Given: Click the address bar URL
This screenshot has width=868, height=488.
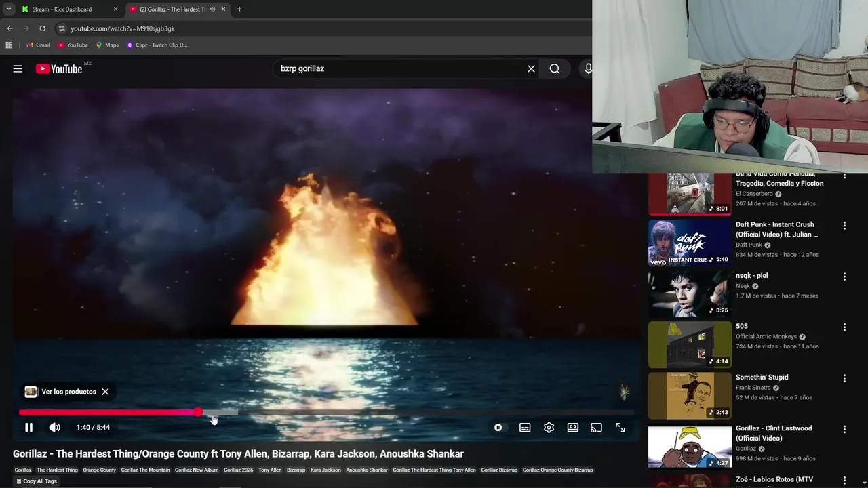Looking at the screenshot, I should pos(123,28).
